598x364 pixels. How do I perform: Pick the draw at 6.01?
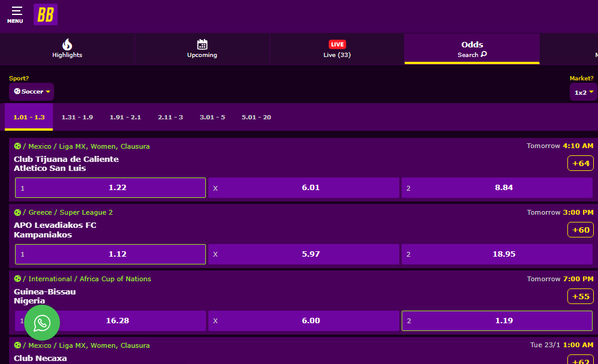click(x=304, y=188)
